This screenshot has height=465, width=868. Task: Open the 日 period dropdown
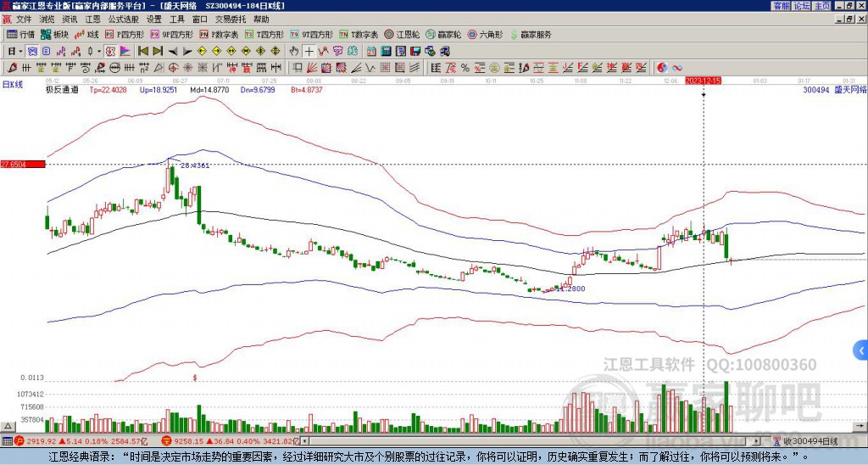[15, 52]
